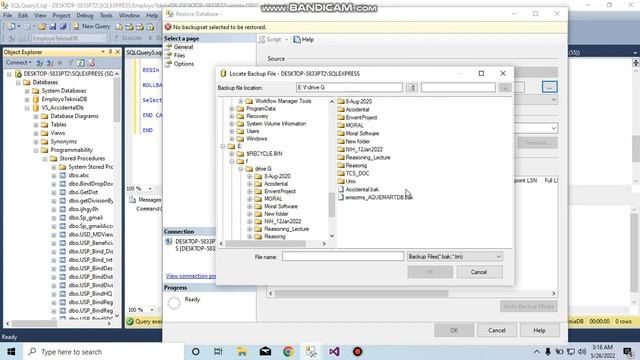Click the SSMS icon on taskbar
640x360 pixels.
tap(311, 351)
